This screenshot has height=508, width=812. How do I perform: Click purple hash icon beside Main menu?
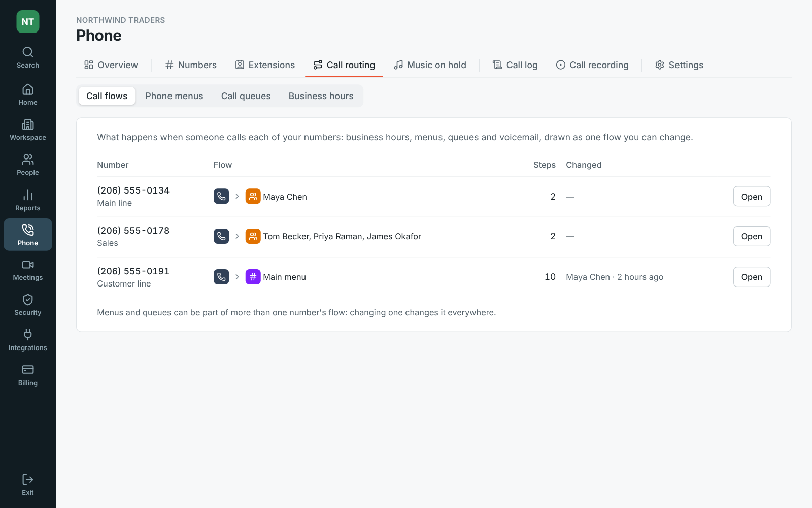click(x=253, y=277)
